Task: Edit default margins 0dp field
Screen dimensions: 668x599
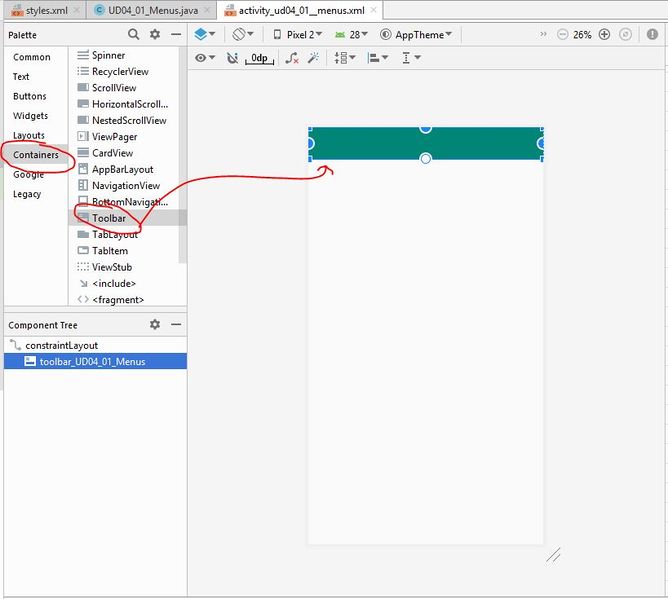Action: [259, 58]
